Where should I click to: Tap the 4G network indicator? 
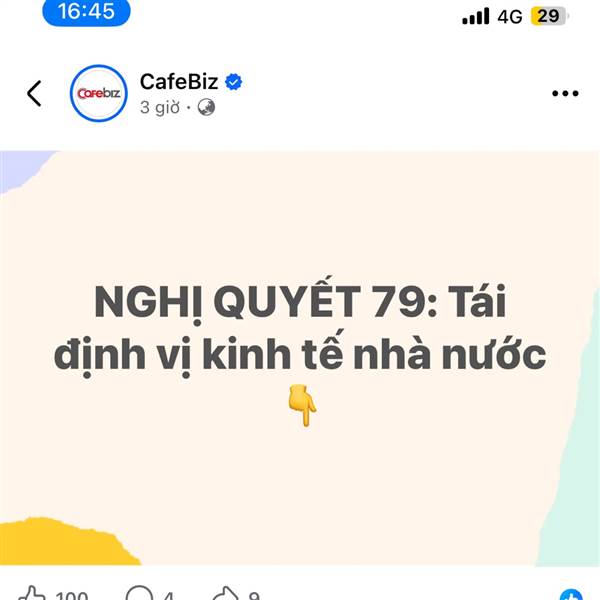pos(510,16)
